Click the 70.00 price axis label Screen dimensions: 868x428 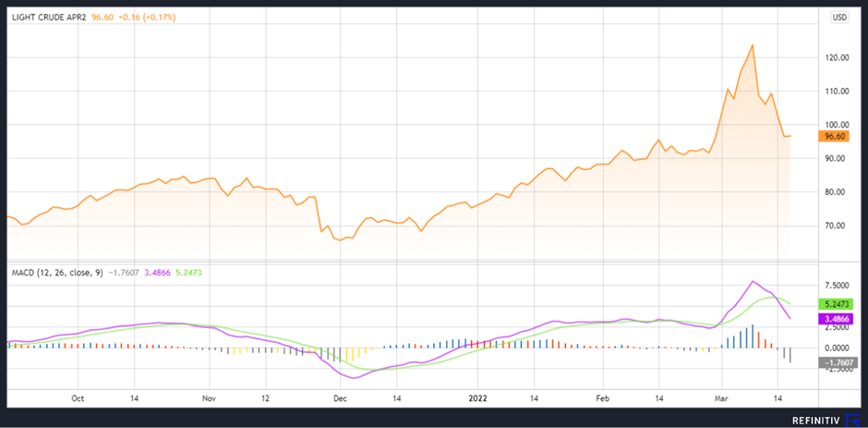click(x=834, y=226)
